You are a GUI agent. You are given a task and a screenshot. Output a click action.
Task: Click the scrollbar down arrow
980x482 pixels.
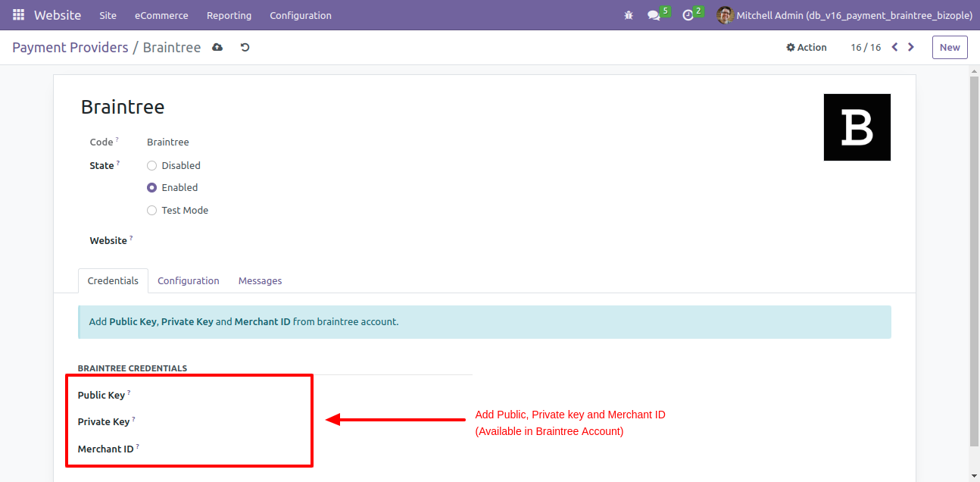click(974, 476)
